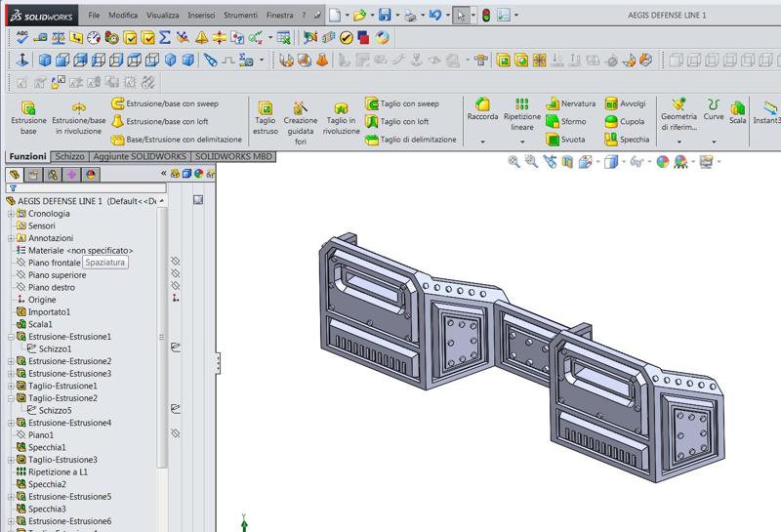Image resolution: width=781 pixels, height=532 pixels.
Task: Toggle visibility icon for Piano1
Action: 176,432
